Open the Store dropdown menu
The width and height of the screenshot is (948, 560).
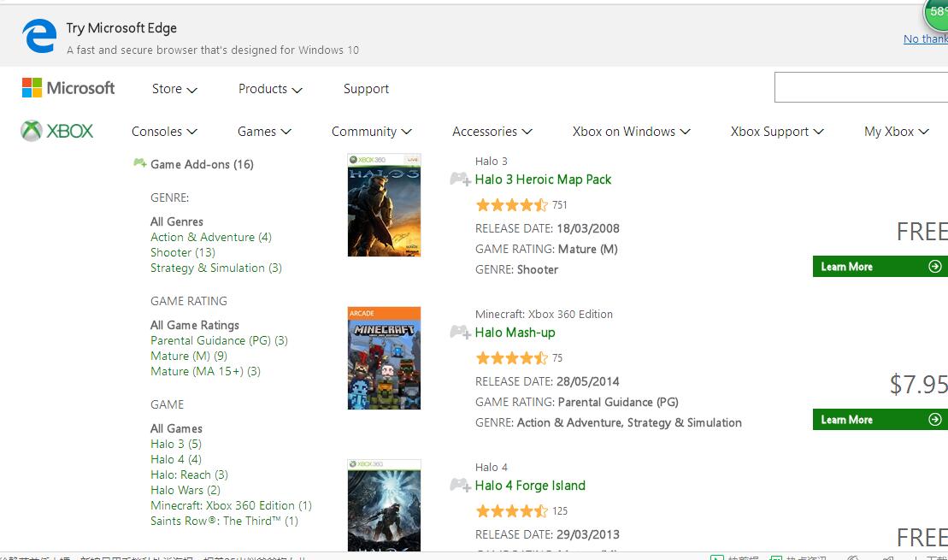click(x=174, y=89)
